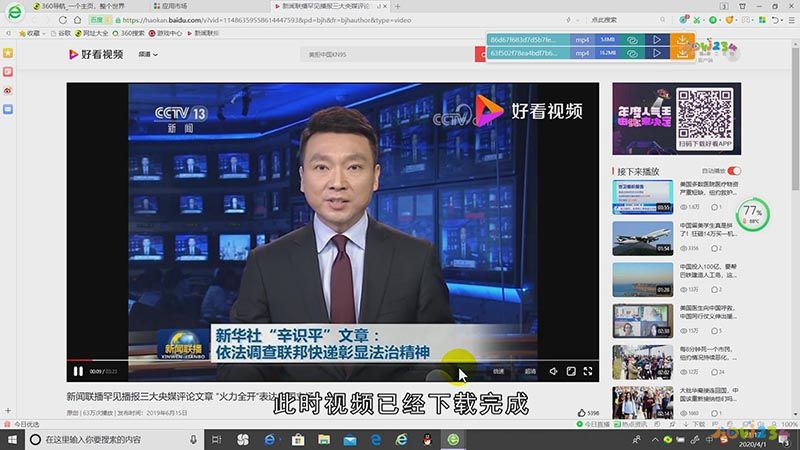Image resolution: width=800 pixels, height=450 pixels.
Task: Click the QR code app download banner
Action: (x=677, y=119)
